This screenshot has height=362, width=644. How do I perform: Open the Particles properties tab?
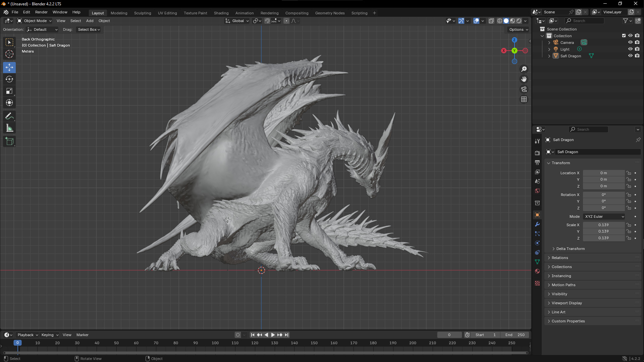537,234
